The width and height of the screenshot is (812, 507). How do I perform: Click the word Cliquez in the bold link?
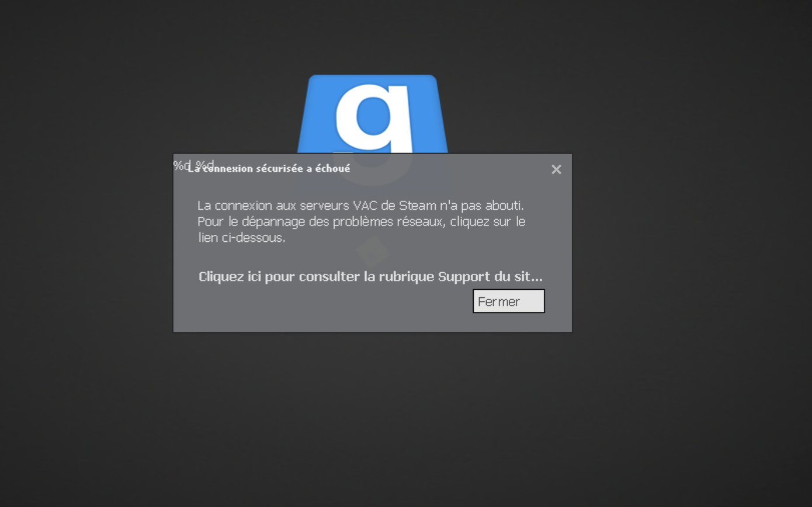pos(221,277)
